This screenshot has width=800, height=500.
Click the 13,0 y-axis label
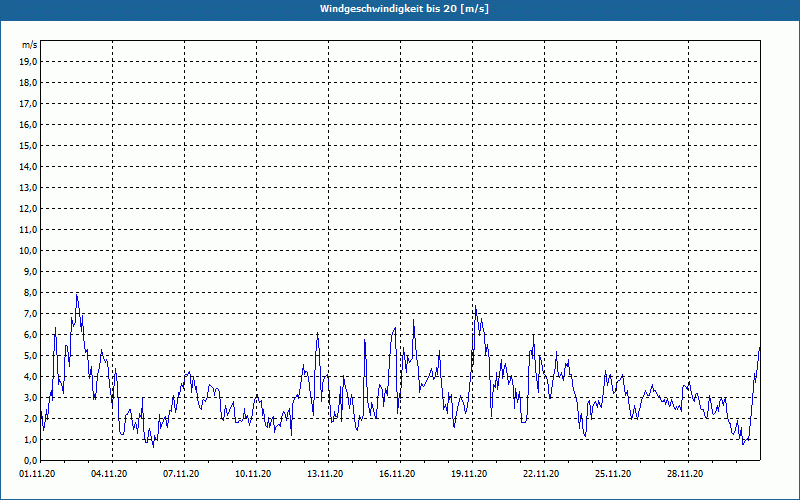tap(29, 187)
